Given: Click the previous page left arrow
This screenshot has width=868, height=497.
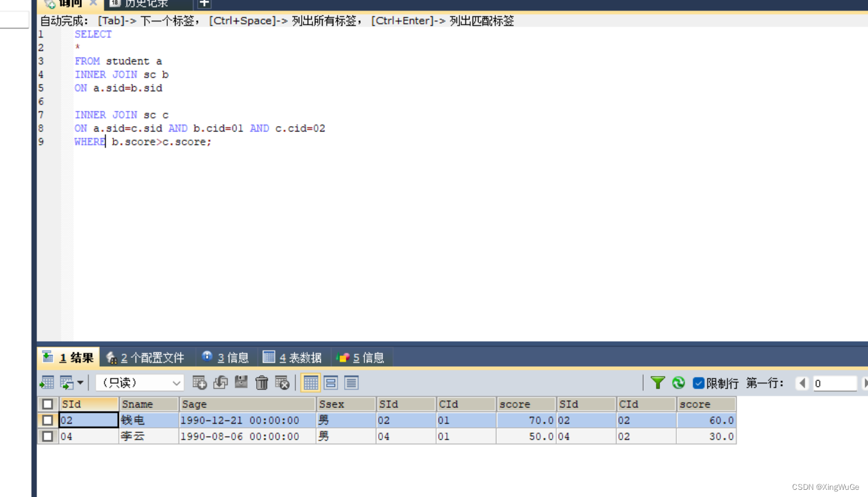Looking at the screenshot, I should pyautogui.click(x=802, y=383).
